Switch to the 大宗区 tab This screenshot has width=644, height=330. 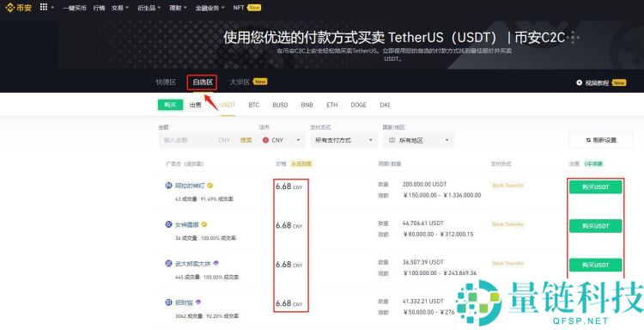(x=240, y=82)
